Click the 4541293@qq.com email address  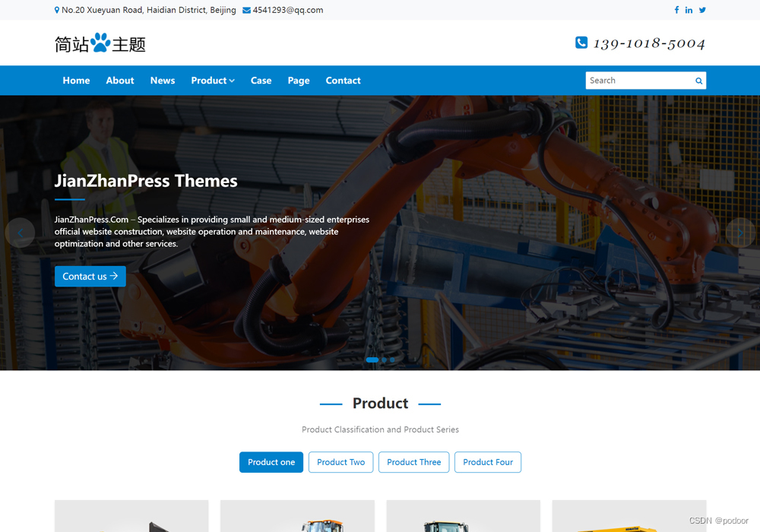point(288,10)
